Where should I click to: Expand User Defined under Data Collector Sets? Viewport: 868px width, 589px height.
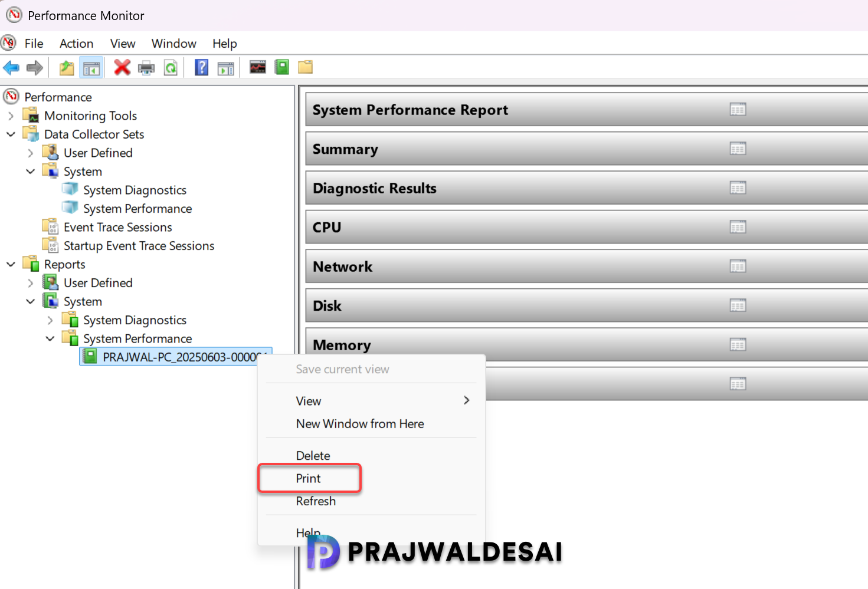[31, 153]
